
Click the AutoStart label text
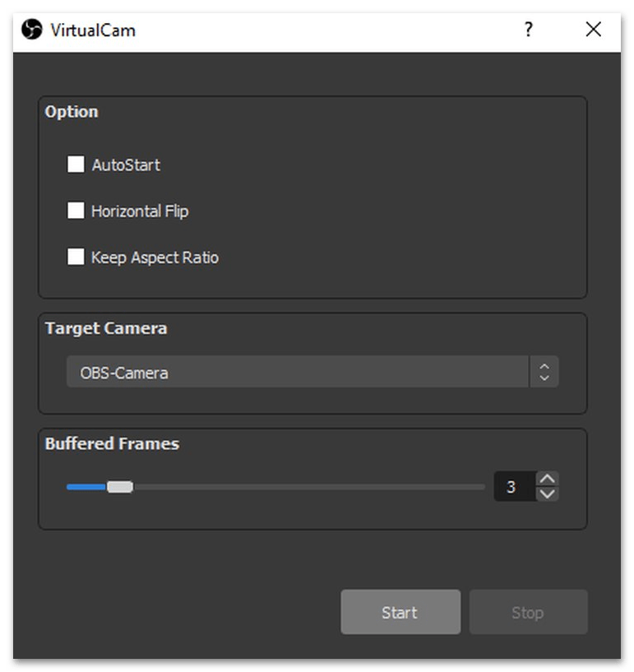[126, 165]
